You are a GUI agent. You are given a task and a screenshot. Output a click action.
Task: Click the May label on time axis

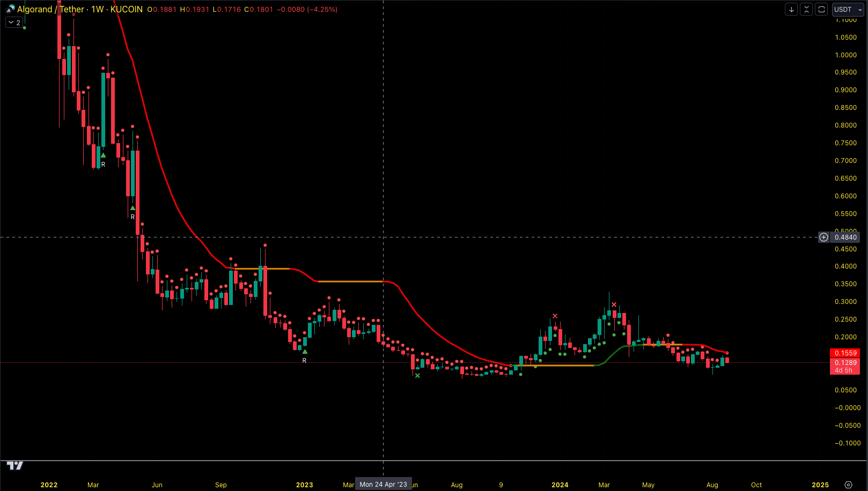point(649,485)
